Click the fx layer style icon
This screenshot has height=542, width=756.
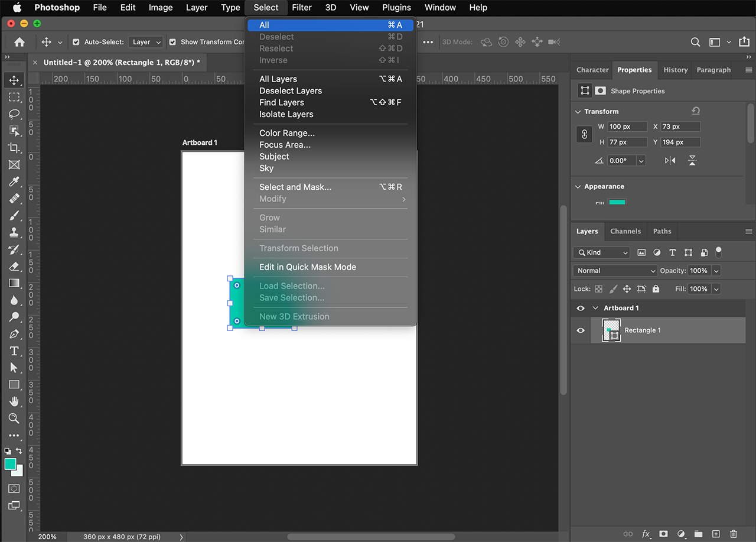click(x=646, y=534)
